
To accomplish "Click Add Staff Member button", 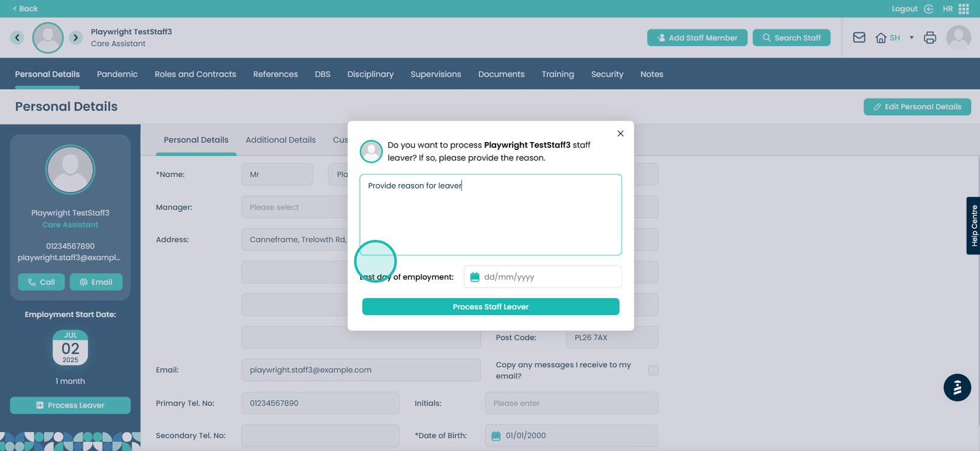I will [697, 37].
